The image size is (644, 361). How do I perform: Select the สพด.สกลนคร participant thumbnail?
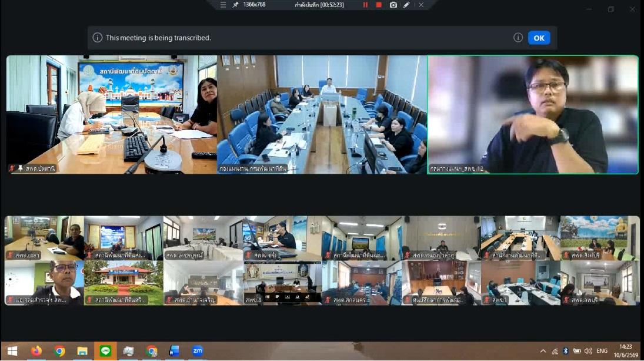click(362, 283)
